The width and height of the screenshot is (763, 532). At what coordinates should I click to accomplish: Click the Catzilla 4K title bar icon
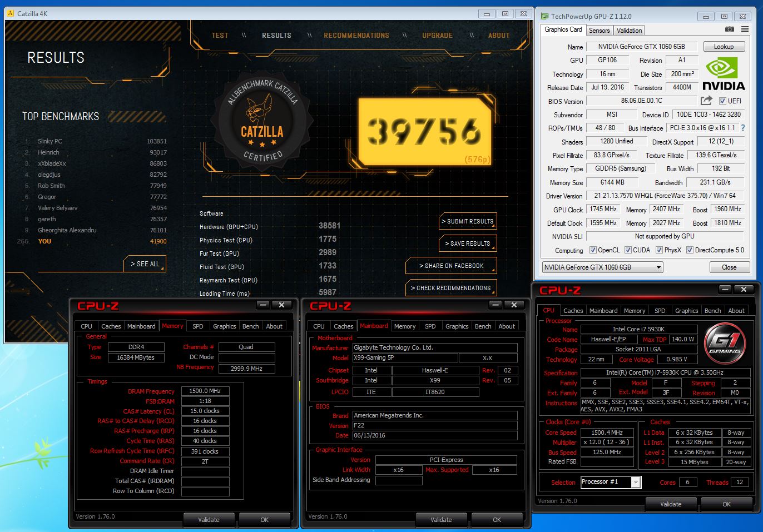pos(11,13)
